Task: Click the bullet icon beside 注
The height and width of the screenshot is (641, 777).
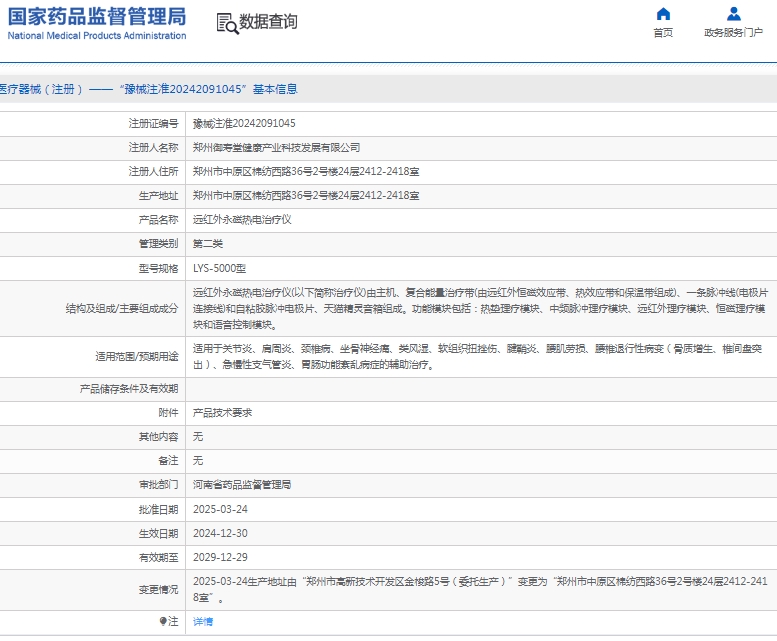Action: coord(163,621)
